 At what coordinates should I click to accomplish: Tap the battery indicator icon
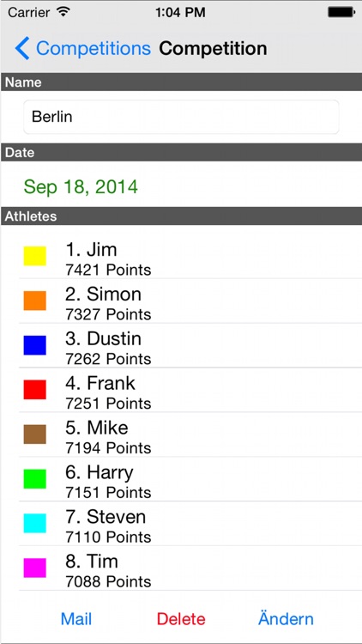(x=341, y=12)
